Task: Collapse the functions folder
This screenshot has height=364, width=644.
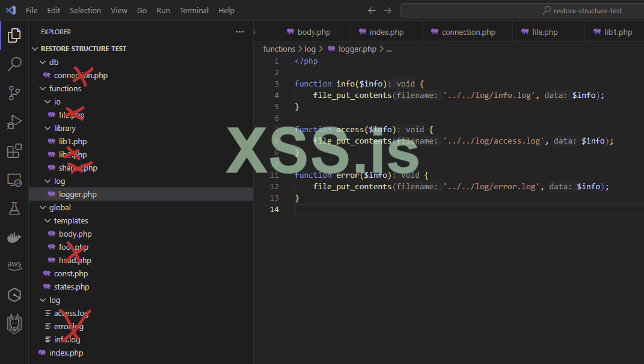Action: pos(64,88)
